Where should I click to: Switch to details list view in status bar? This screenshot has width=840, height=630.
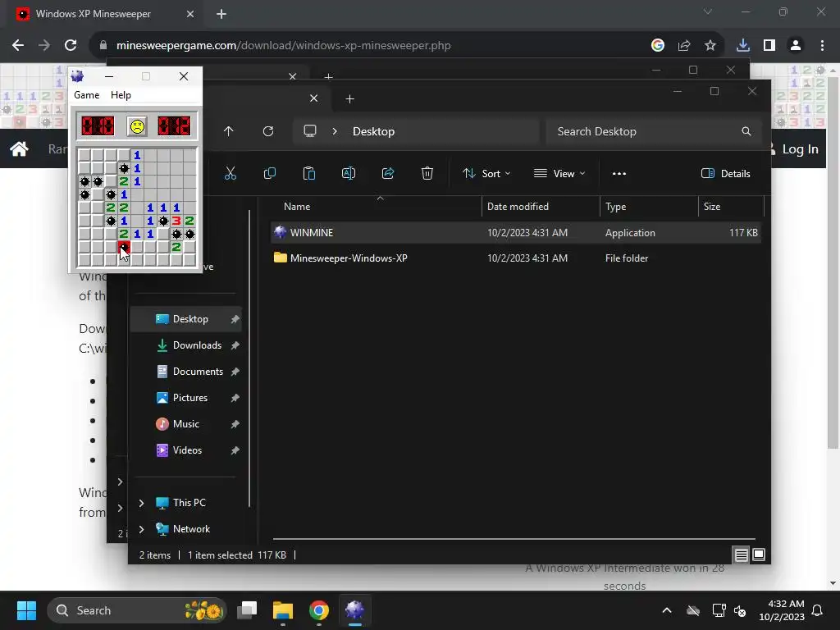(x=741, y=555)
